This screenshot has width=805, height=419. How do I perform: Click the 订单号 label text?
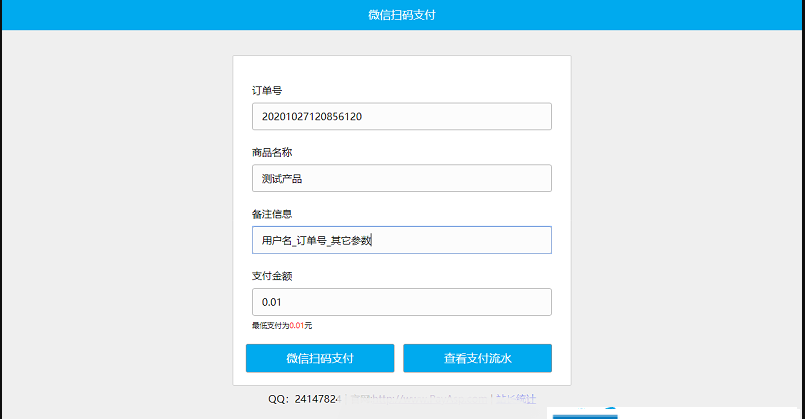tap(267, 90)
